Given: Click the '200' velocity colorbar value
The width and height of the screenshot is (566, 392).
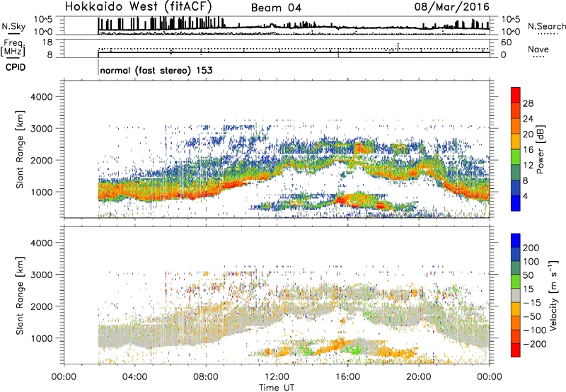Looking at the screenshot, I should coord(531,248).
